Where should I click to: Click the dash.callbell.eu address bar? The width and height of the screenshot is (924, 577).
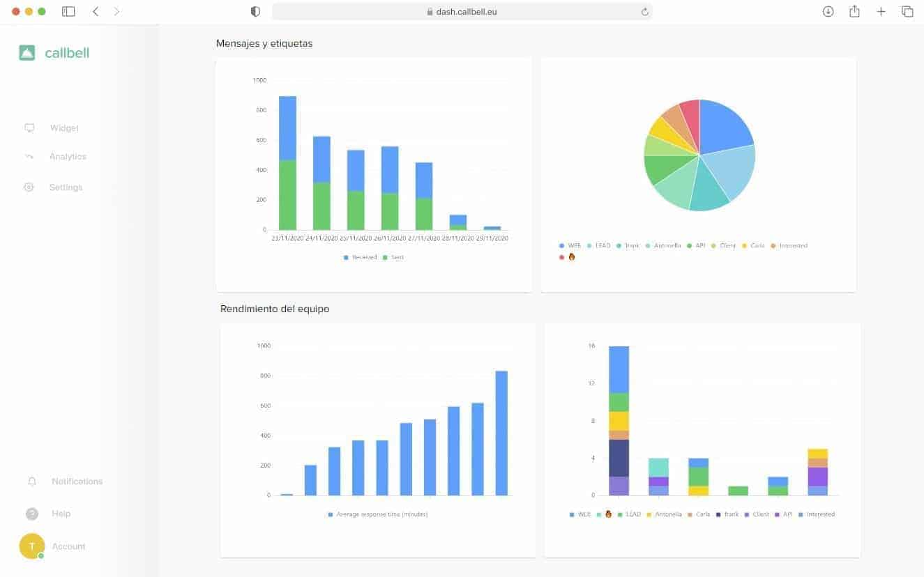tap(462, 12)
